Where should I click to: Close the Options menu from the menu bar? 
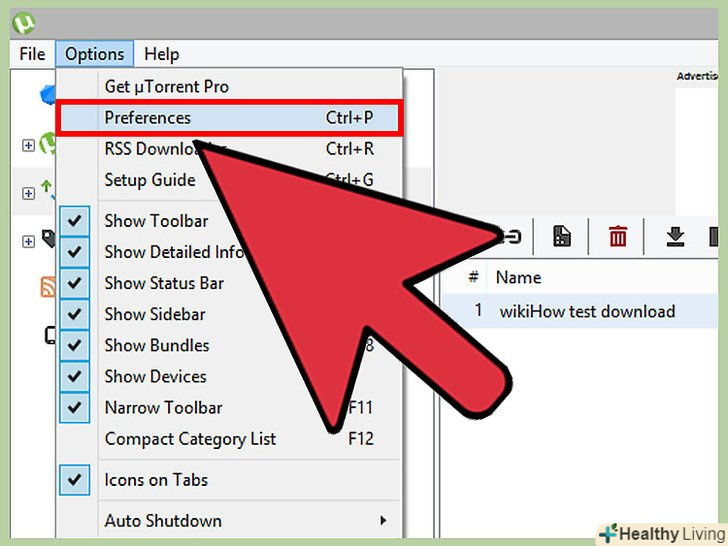[x=95, y=54]
